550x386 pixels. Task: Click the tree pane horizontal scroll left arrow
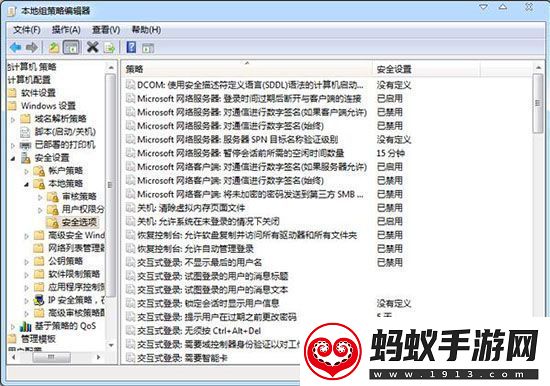point(13,357)
